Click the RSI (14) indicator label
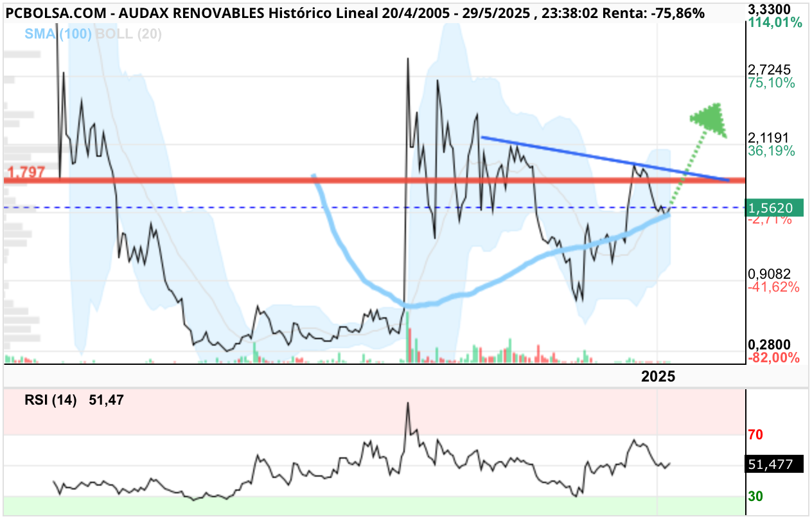Screen dimensions: 812x519 51,401
